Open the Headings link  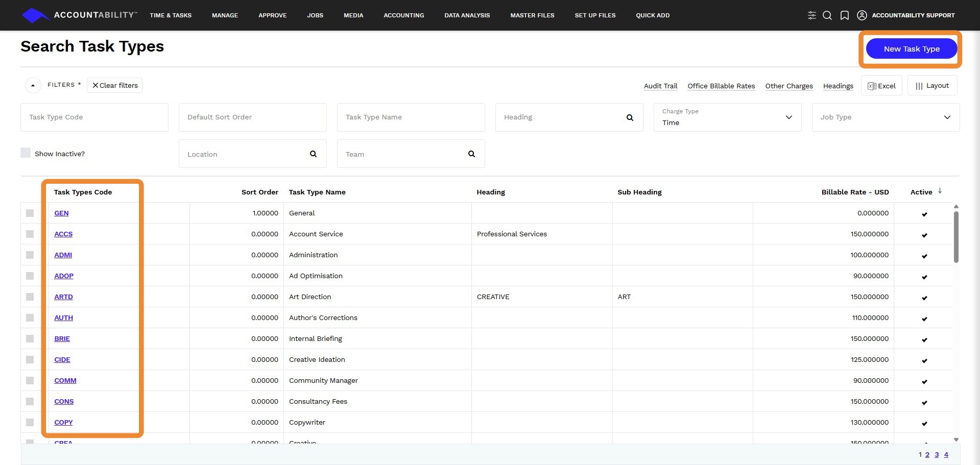point(838,86)
